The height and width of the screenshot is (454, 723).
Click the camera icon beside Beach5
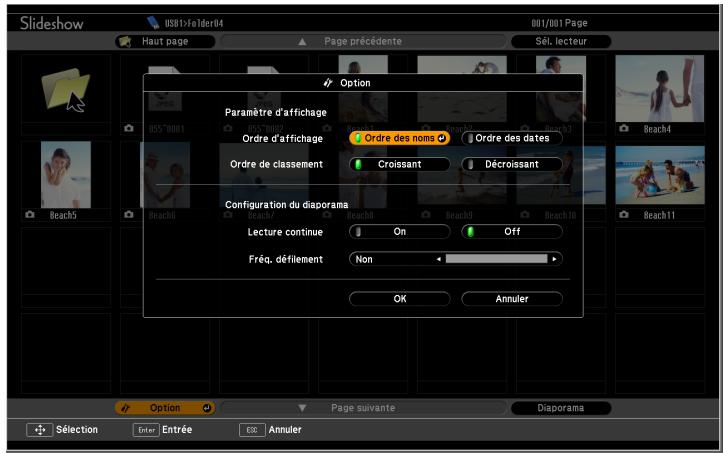pos(30,214)
